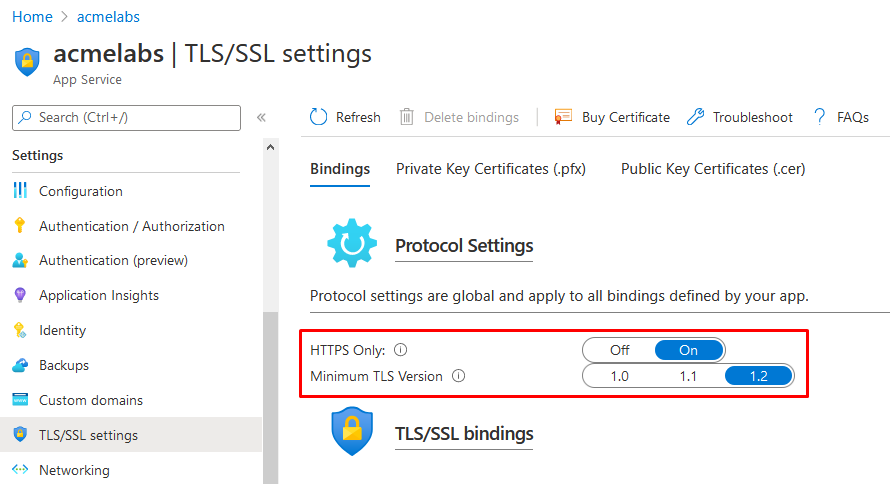The image size is (890, 484).
Task: Click the Networking sidebar icon
Action: (x=20, y=470)
